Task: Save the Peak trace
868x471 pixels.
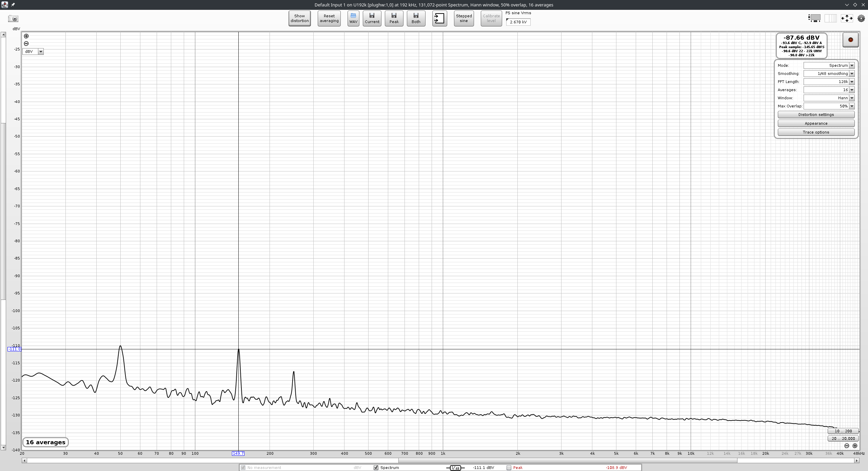Action: [394, 18]
